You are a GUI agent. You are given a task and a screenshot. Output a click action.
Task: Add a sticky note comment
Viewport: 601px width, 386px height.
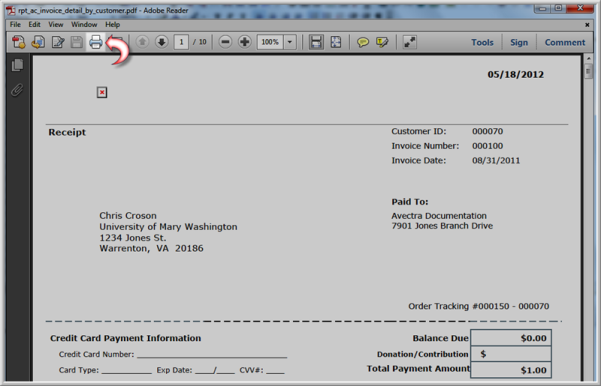[x=363, y=42]
